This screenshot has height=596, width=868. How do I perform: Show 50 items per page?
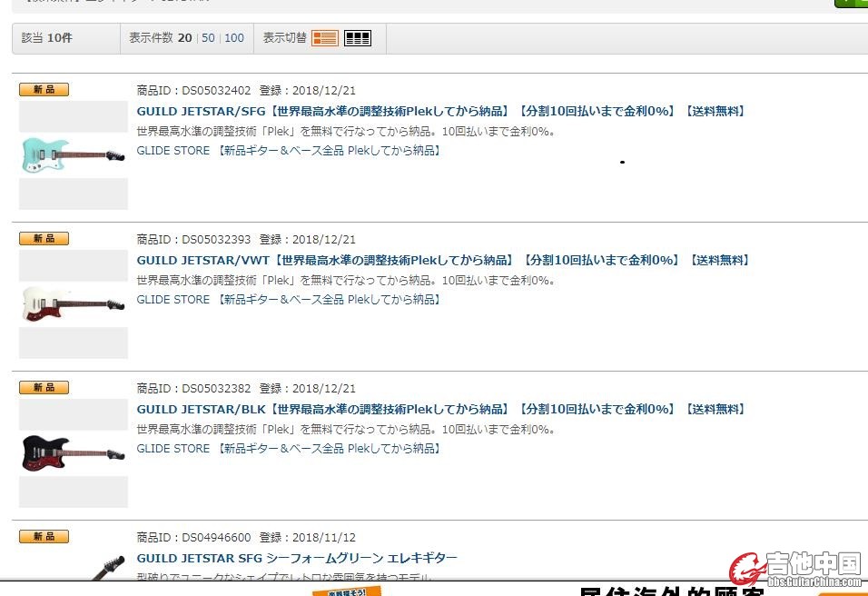click(x=208, y=38)
